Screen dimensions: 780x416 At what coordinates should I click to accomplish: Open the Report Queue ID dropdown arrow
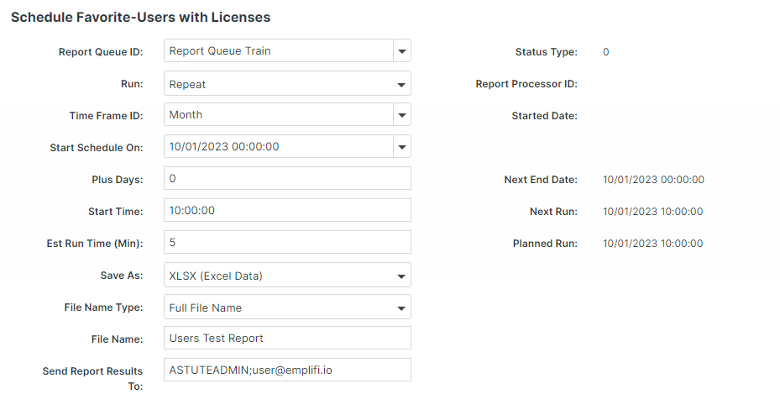click(401, 51)
